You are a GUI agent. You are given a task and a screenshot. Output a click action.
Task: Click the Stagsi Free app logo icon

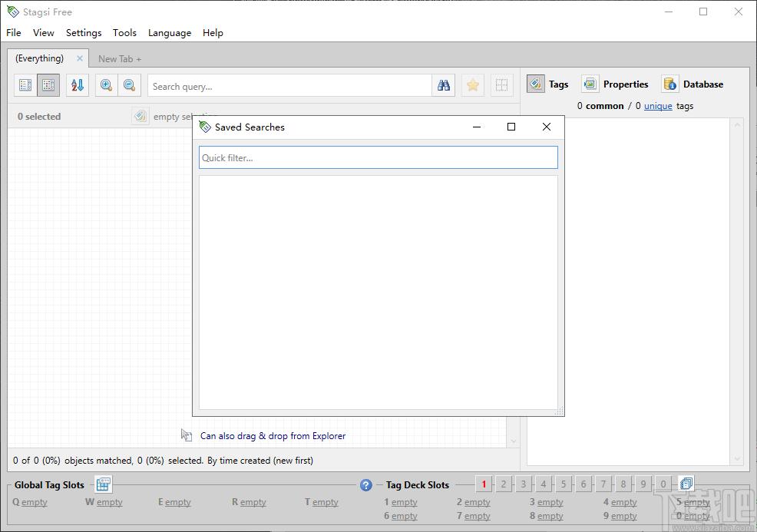click(13, 12)
